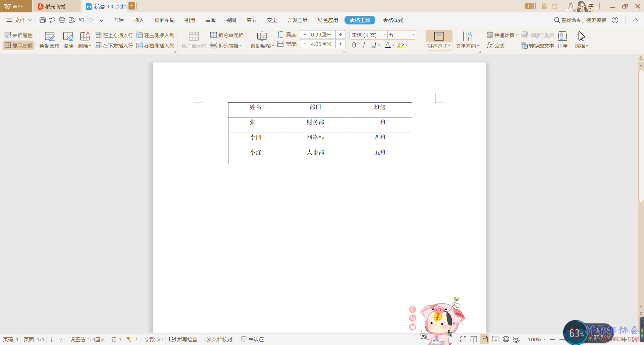644x345 pixels.
Task: Switch to web layout globe icon
Action: tap(506, 339)
